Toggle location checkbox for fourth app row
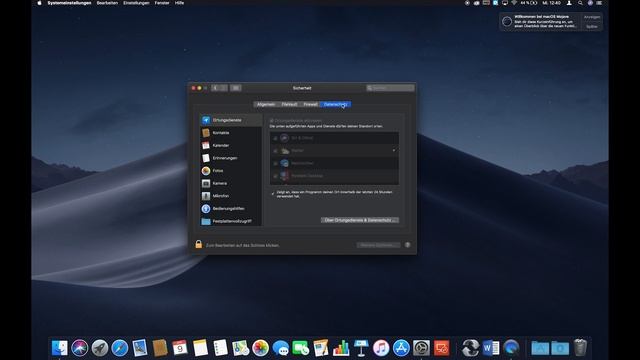The image size is (640, 360). pos(276,176)
